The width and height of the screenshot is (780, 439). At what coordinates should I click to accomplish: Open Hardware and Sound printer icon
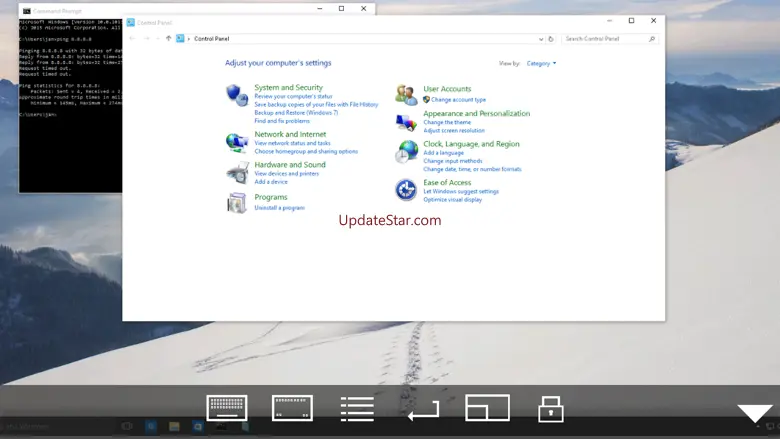point(237,173)
